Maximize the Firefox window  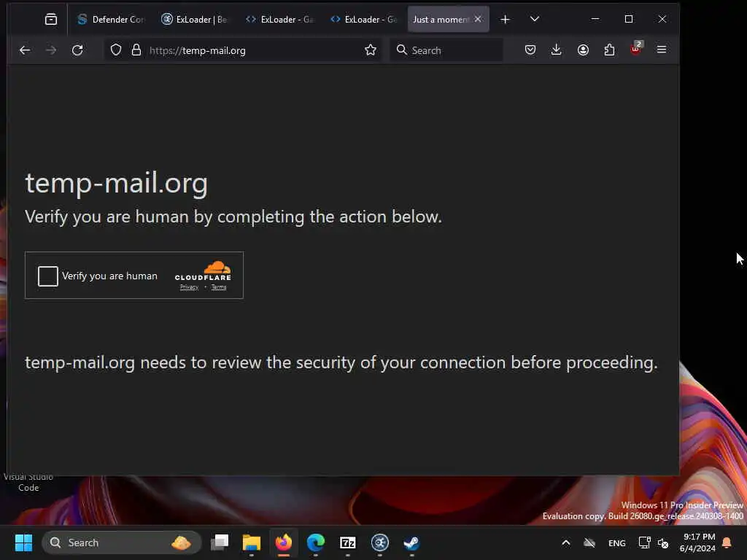[x=629, y=19]
